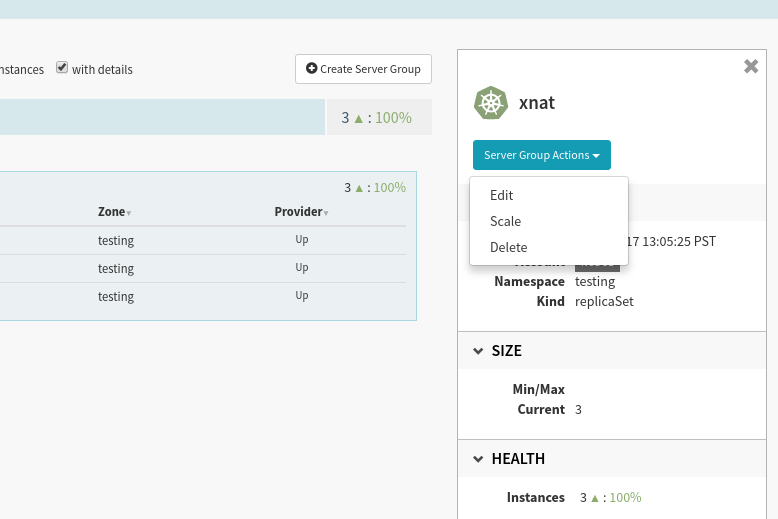
Task: Select Delete from the actions menu
Action: (508, 248)
